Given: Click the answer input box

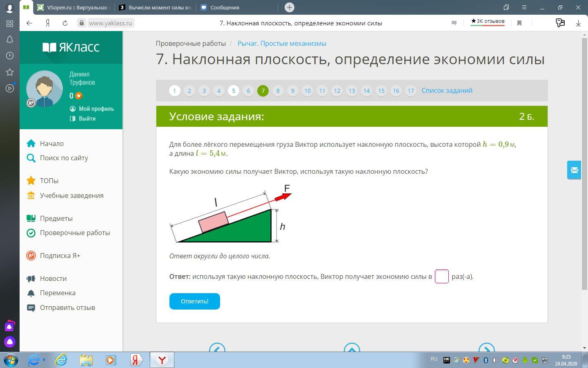Looking at the screenshot, I should 441,276.
